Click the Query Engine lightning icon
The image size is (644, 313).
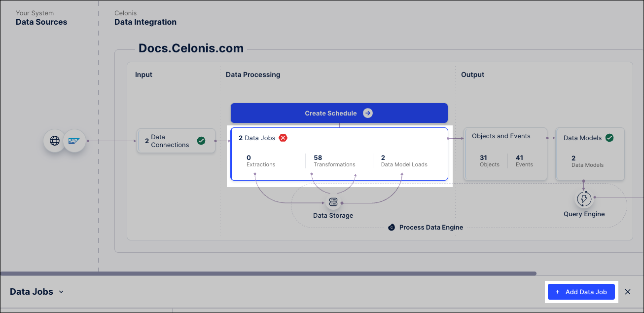tap(584, 198)
